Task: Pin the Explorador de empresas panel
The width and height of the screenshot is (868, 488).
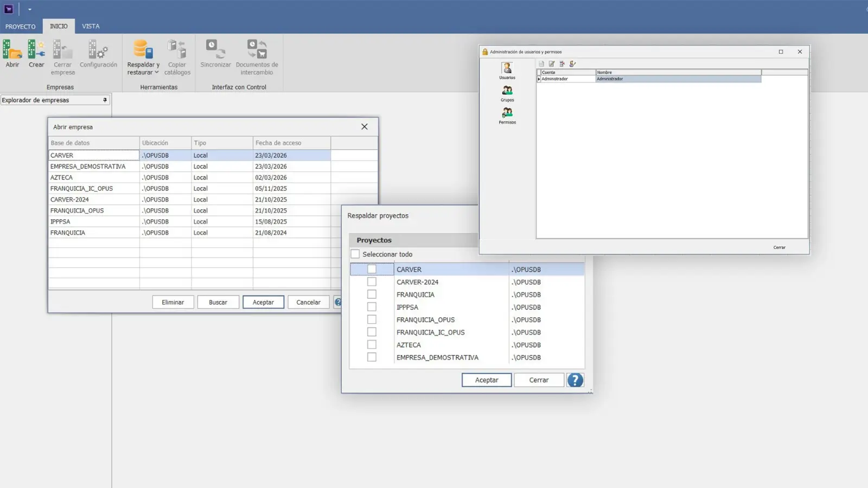Action: click(105, 100)
